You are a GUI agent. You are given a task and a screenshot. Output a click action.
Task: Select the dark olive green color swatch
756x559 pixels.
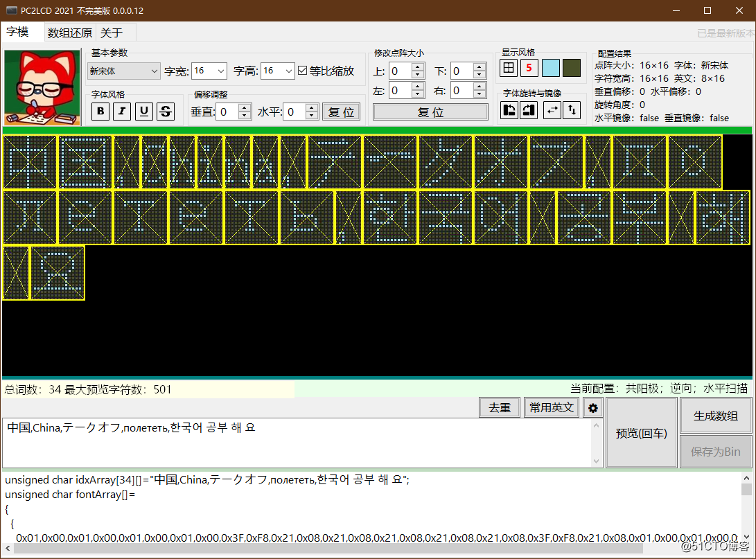(572, 68)
